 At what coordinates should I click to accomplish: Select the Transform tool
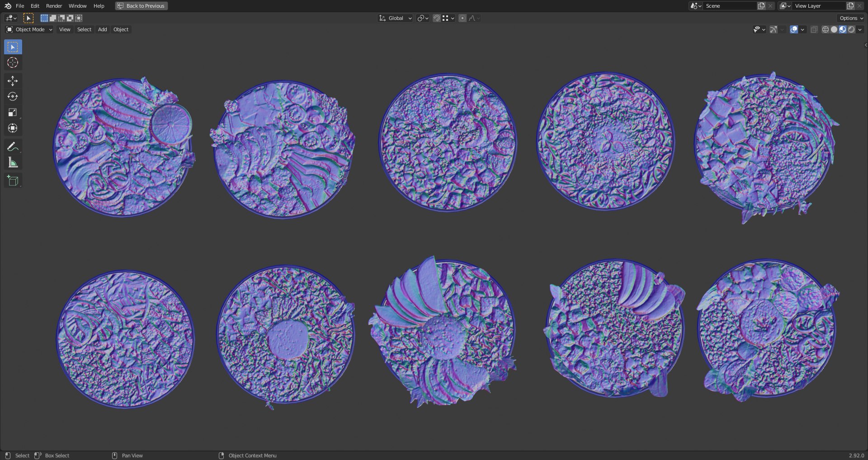pos(13,128)
